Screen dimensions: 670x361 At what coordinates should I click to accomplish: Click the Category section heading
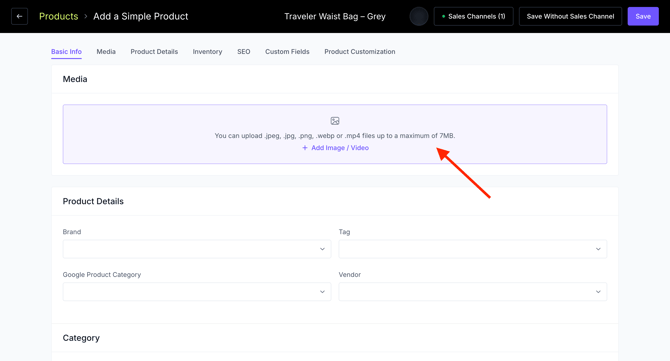point(81,338)
